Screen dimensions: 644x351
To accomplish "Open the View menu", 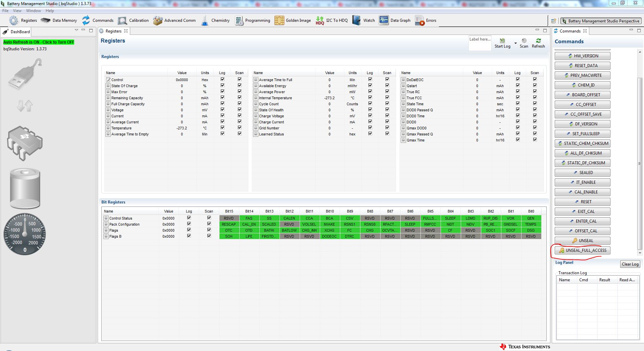I will pos(17,11).
